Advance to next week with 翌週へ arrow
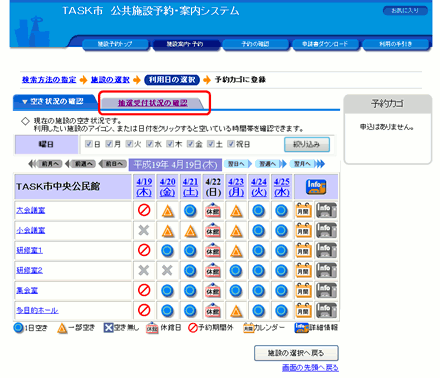 click(271, 164)
